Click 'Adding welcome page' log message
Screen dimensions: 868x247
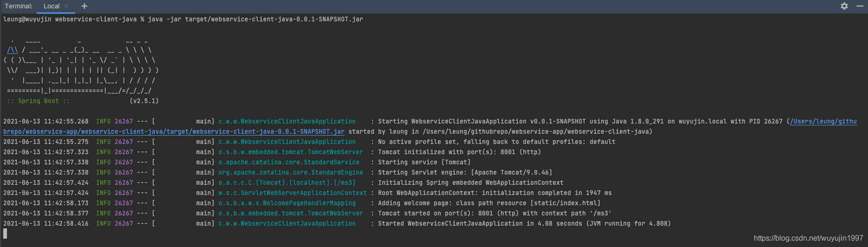coord(489,203)
